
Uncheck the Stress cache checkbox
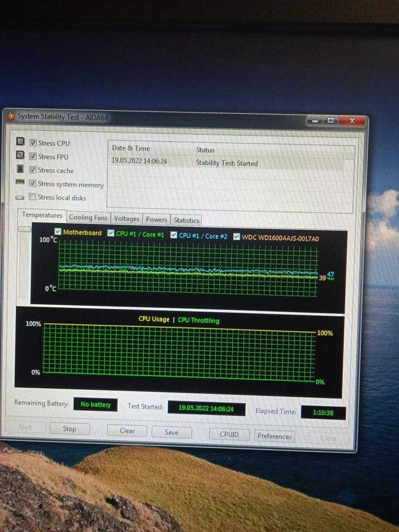tap(33, 170)
